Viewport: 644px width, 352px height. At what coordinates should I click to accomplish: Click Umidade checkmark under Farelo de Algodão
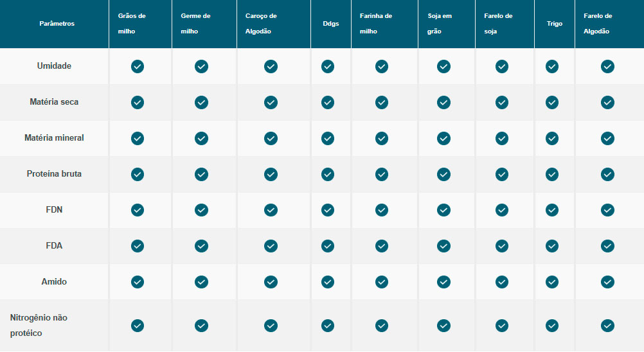[x=607, y=66]
